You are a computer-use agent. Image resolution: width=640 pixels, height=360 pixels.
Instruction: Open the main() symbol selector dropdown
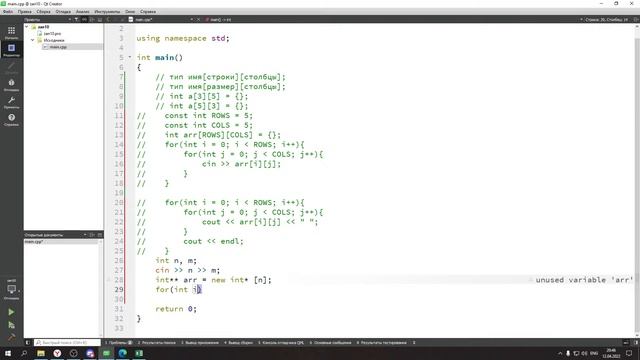click(220, 19)
